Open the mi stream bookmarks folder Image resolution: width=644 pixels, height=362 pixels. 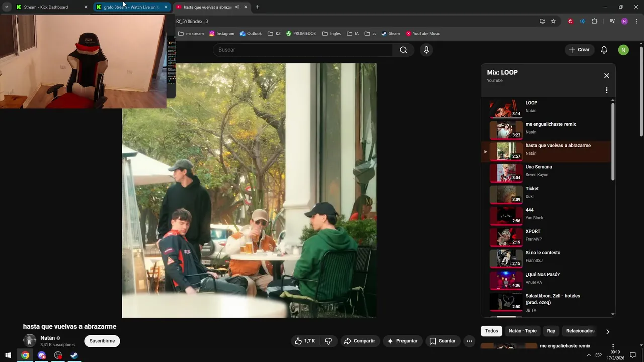point(191,34)
